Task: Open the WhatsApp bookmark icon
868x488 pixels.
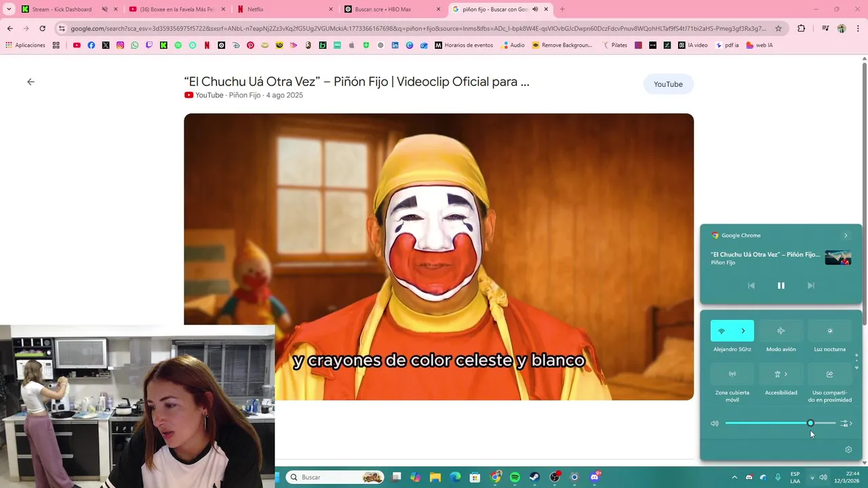Action: pos(135,45)
